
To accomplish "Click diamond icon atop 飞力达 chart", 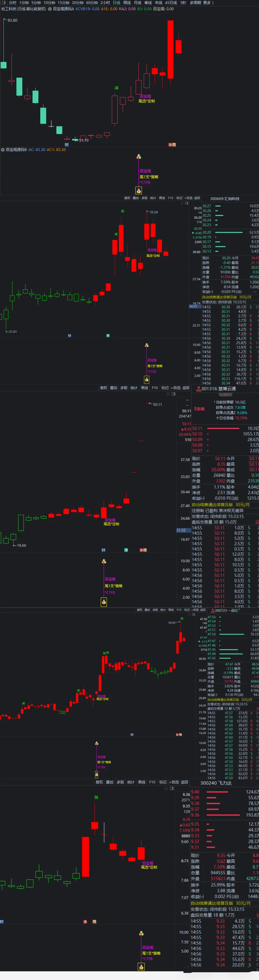I will point(166,789).
